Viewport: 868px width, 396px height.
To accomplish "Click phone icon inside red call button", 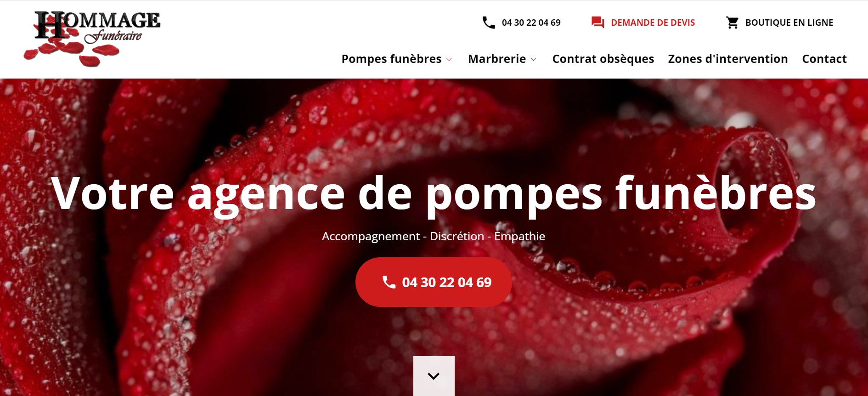I will [389, 282].
